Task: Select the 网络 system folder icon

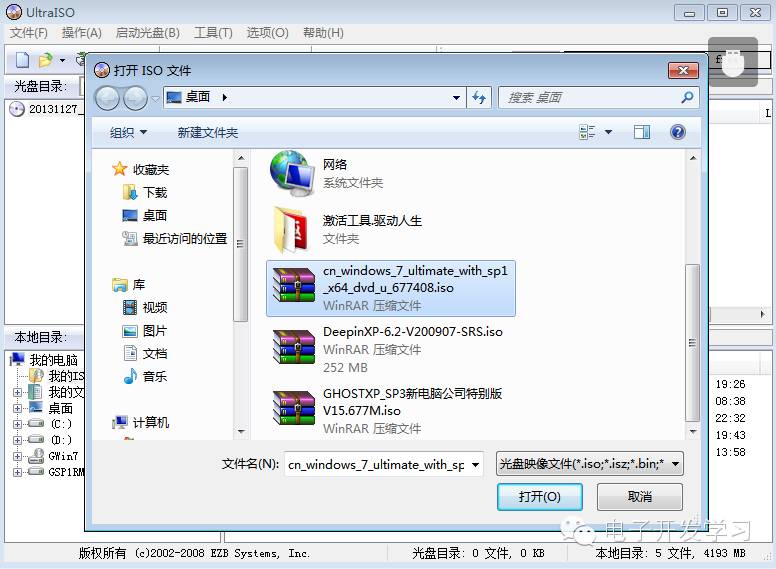Action: (x=293, y=173)
